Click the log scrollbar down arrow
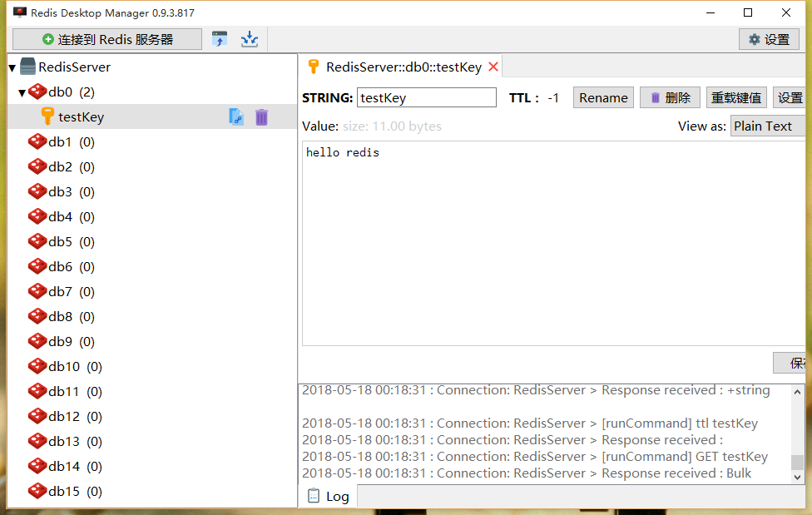812x515 pixels. (798, 478)
